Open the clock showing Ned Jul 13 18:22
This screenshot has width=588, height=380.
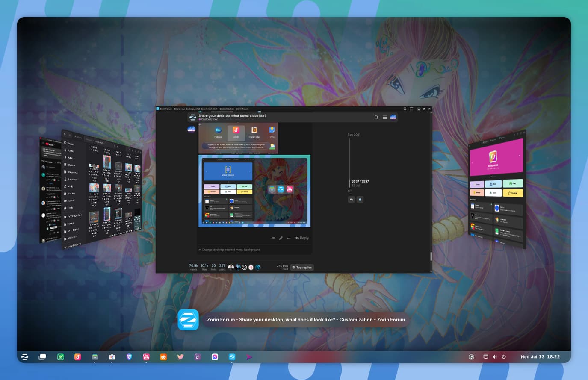pos(540,357)
